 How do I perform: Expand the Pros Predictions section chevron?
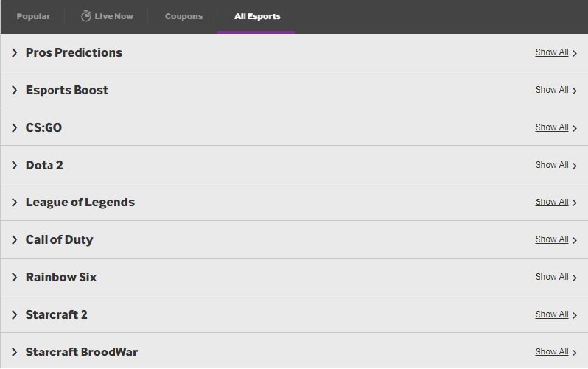click(14, 52)
